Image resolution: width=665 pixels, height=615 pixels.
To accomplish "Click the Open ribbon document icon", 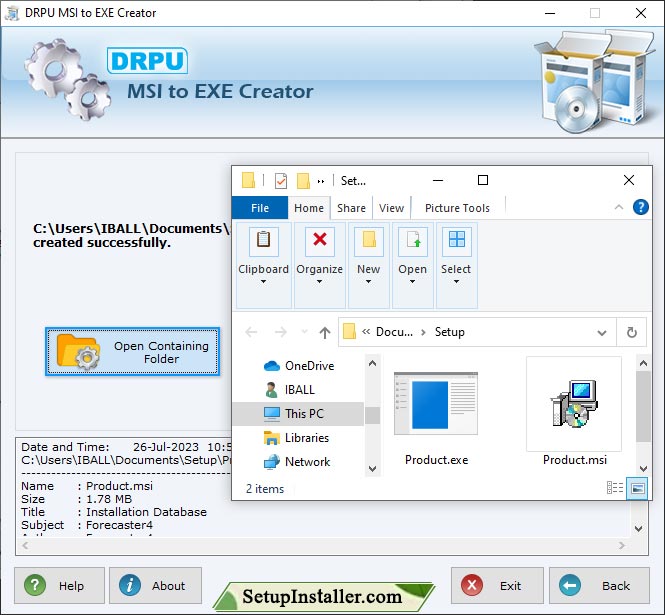I will coord(413,241).
